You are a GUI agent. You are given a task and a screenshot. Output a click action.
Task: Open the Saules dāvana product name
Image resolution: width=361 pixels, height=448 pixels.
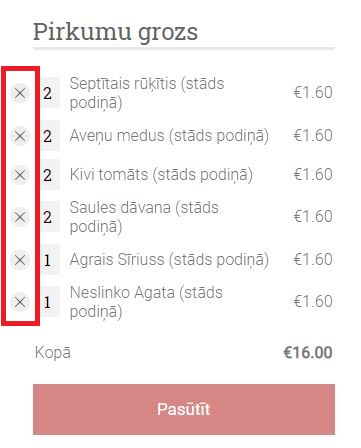[x=144, y=217]
